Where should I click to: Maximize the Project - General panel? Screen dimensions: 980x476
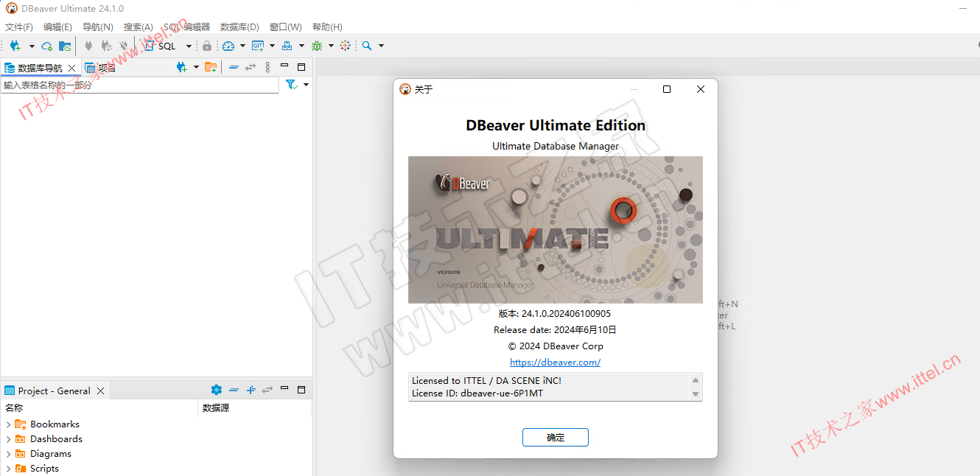301,389
